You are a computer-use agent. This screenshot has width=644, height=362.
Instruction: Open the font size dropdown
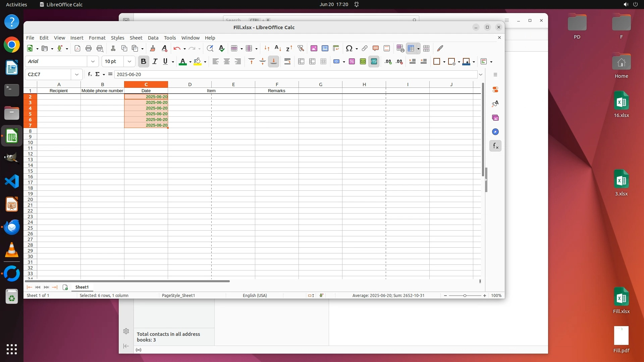tap(129, 62)
